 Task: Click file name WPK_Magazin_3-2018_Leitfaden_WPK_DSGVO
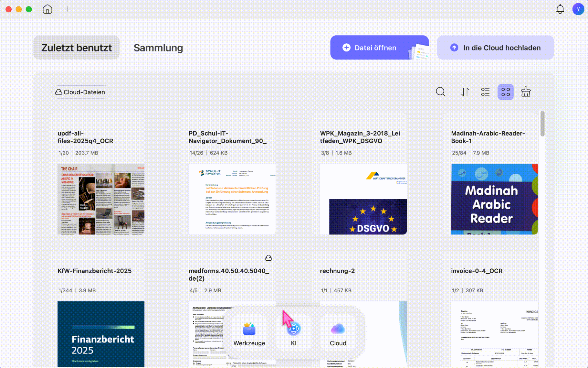click(x=360, y=137)
